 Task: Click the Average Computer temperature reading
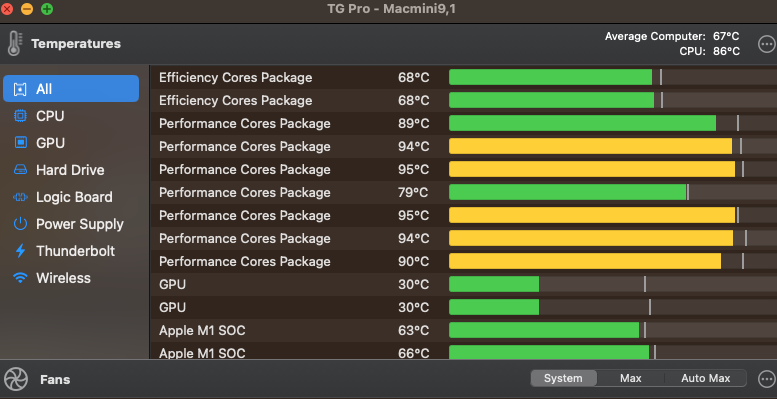[x=672, y=37]
